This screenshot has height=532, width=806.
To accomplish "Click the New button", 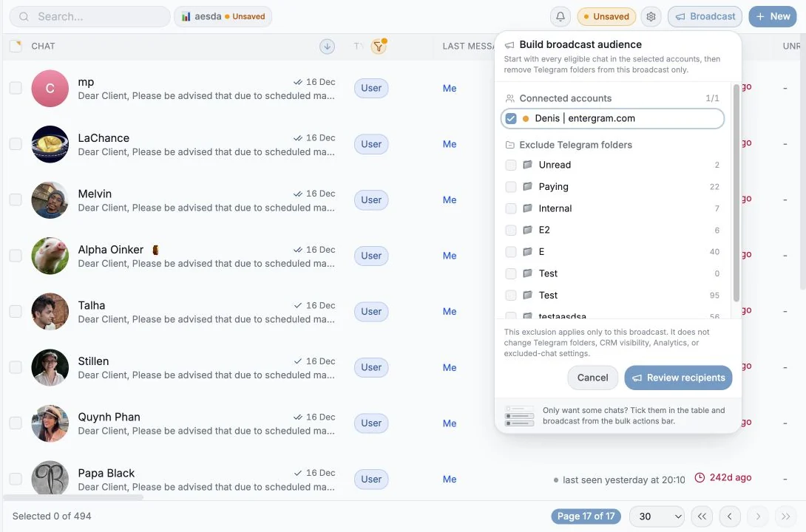I will tap(773, 16).
